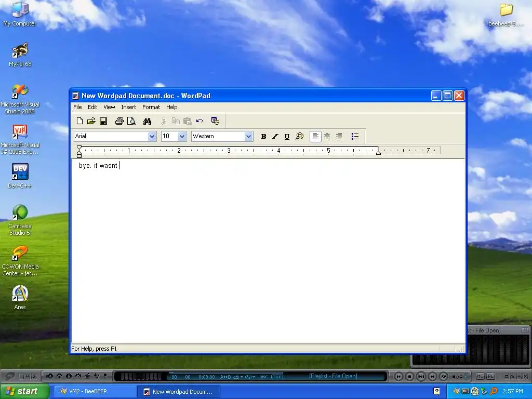Image resolution: width=532 pixels, height=399 pixels.
Task: Insert Date/Time using the toolbar icon
Action: (215, 121)
